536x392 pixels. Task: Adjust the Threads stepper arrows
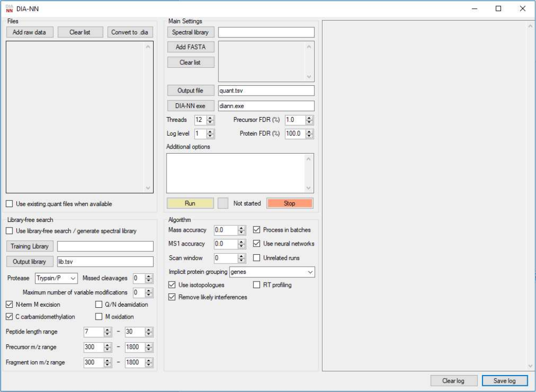[x=211, y=120]
